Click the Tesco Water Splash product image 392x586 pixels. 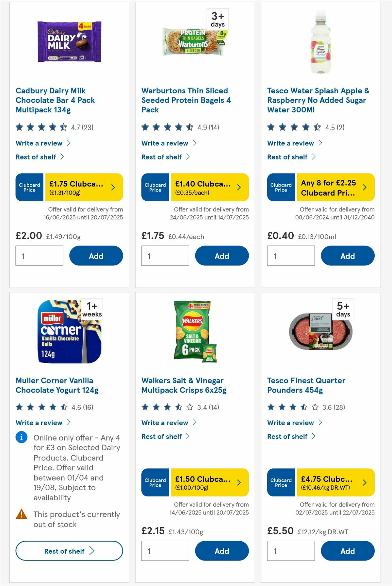321,43
